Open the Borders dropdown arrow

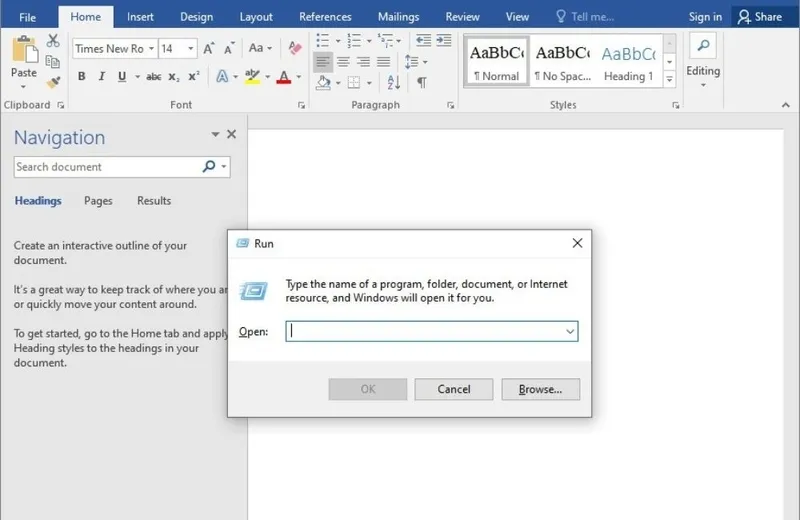click(x=369, y=83)
